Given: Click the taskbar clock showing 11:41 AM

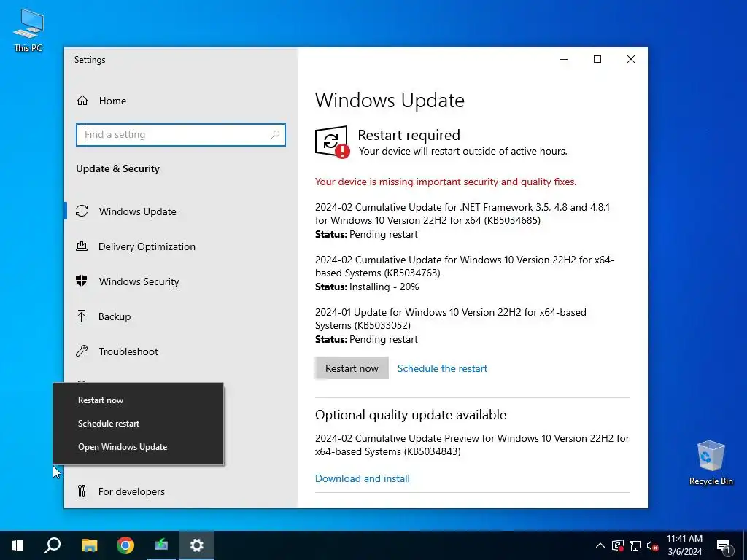Looking at the screenshot, I should tap(684, 545).
